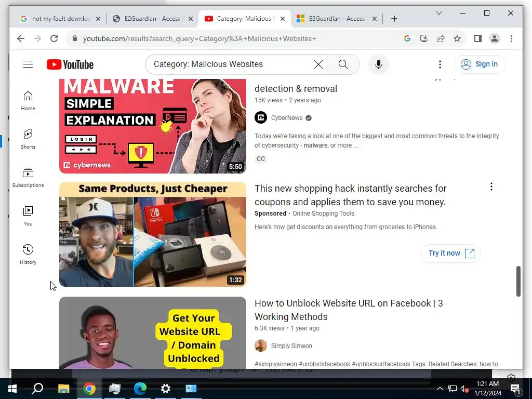Open the YouTube hamburger guide menu
The image size is (532, 399).
tap(28, 64)
